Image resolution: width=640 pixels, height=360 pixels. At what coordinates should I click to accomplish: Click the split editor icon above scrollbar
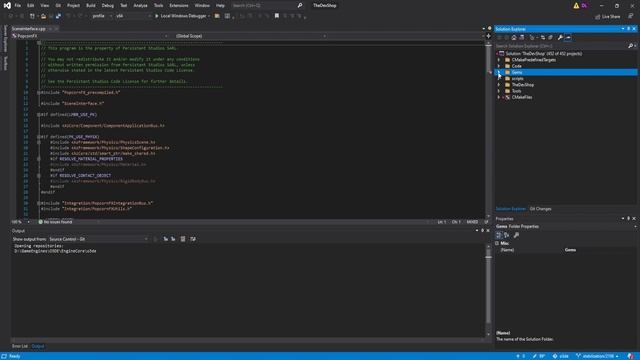click(489, 36)
